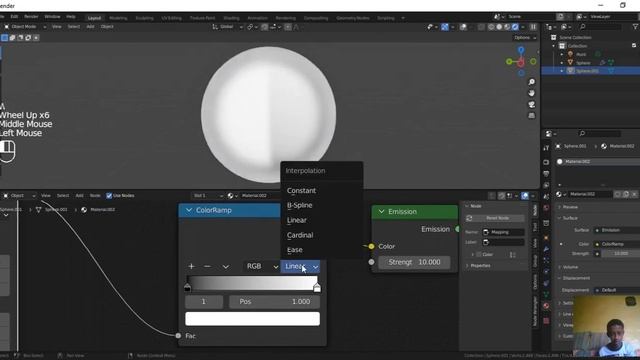This screenshot has width=640, height=360.
Task: Open the Tool sidebar tab
Action: pos(535,227)
